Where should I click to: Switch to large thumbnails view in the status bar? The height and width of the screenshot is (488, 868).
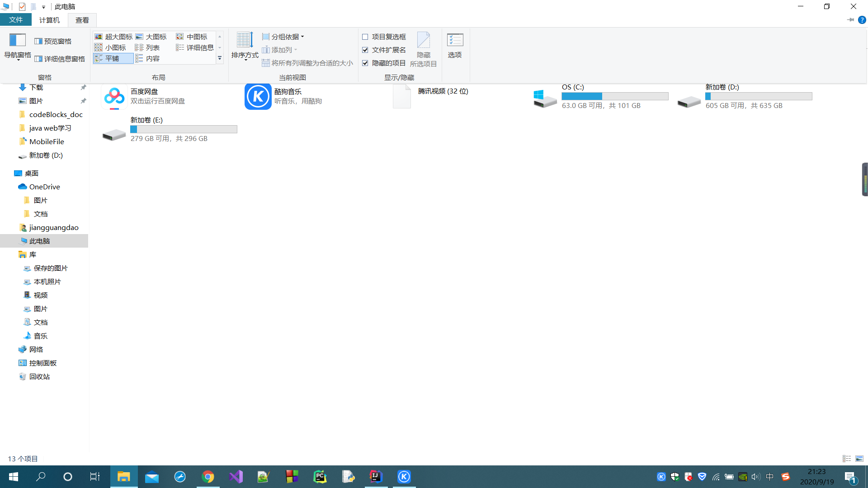[859, 459]
